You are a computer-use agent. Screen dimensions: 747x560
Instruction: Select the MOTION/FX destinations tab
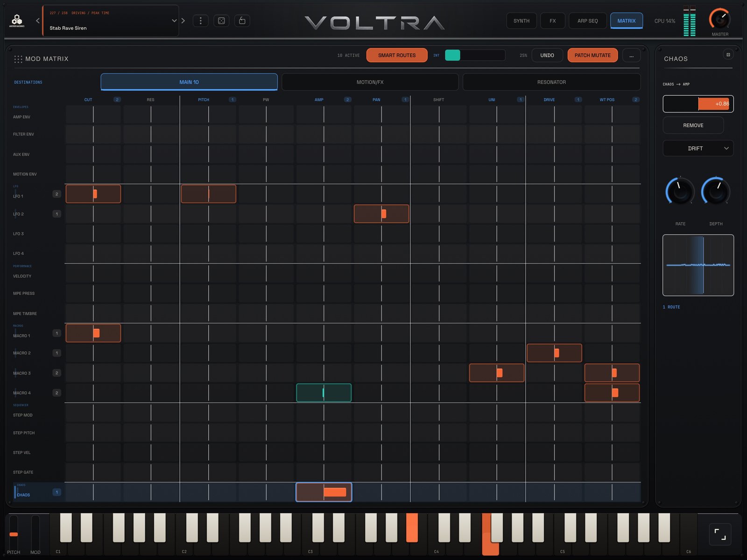[x=370, y=82]
